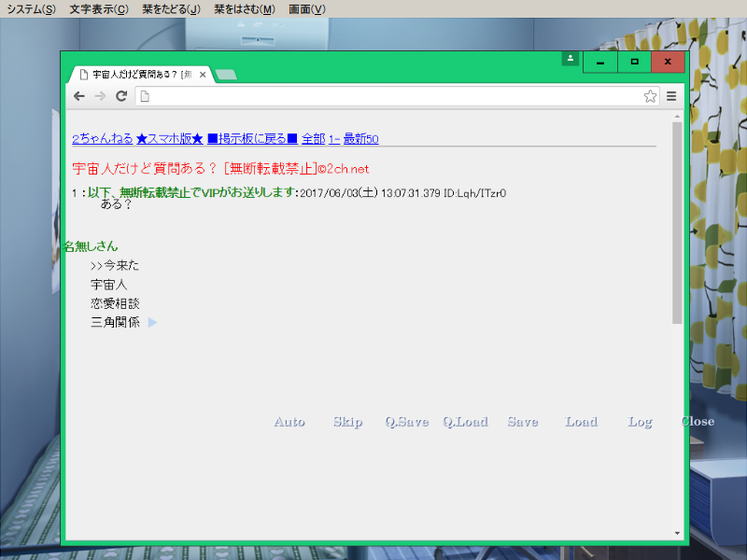Click the browser forward arrow

click(x=100, y=96)
